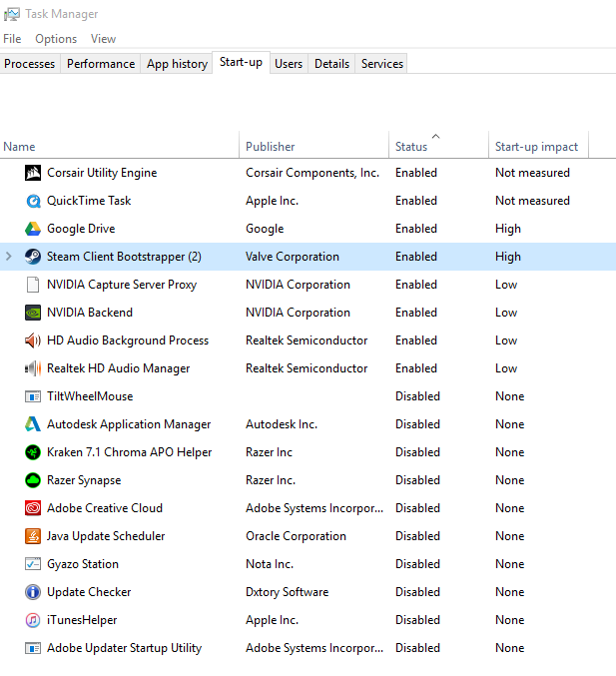Click the Oracle Corporation publisher cell
This screenshot has height=676, width=616.
[x=296, y=536]
